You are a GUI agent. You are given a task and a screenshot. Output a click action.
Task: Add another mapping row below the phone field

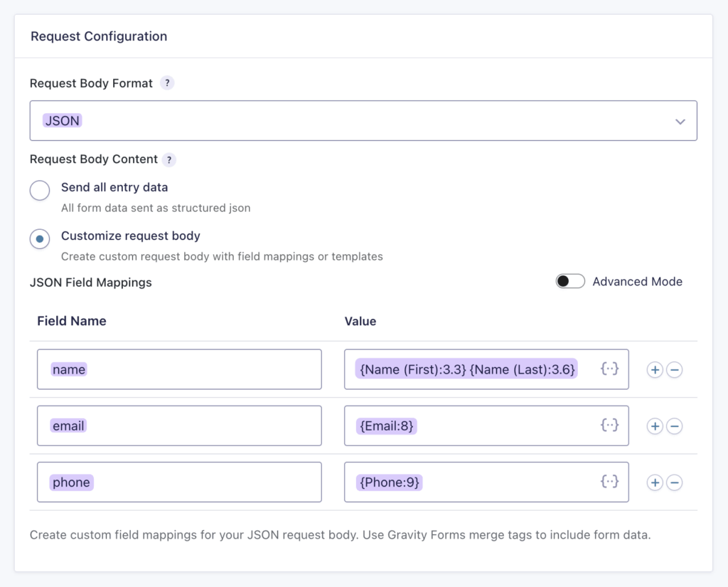pos(655,482)
